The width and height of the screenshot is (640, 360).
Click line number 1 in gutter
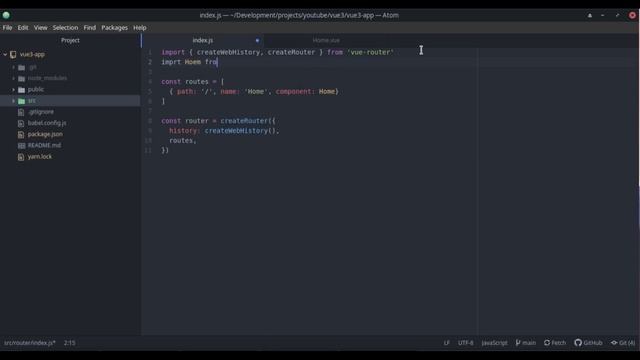tap(150, 52)
